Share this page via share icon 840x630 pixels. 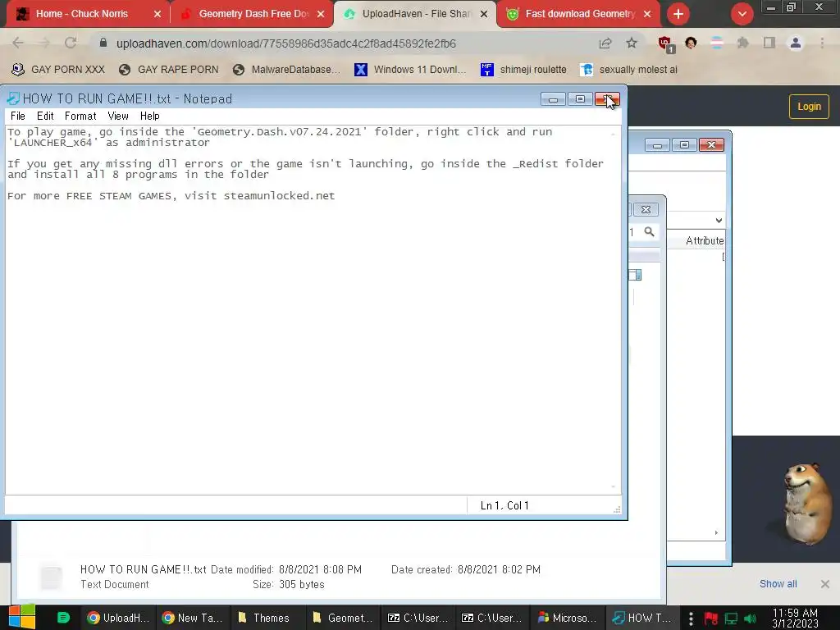[x=605, y=43]
